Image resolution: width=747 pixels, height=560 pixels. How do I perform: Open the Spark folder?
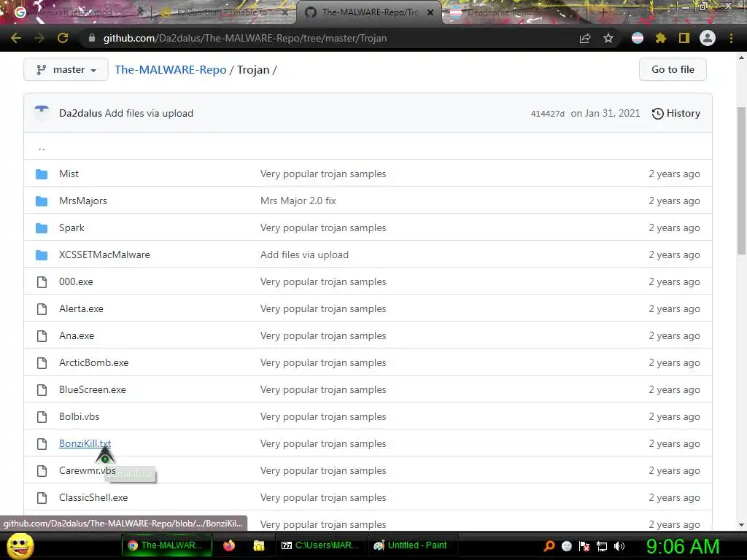click(71, 227)
